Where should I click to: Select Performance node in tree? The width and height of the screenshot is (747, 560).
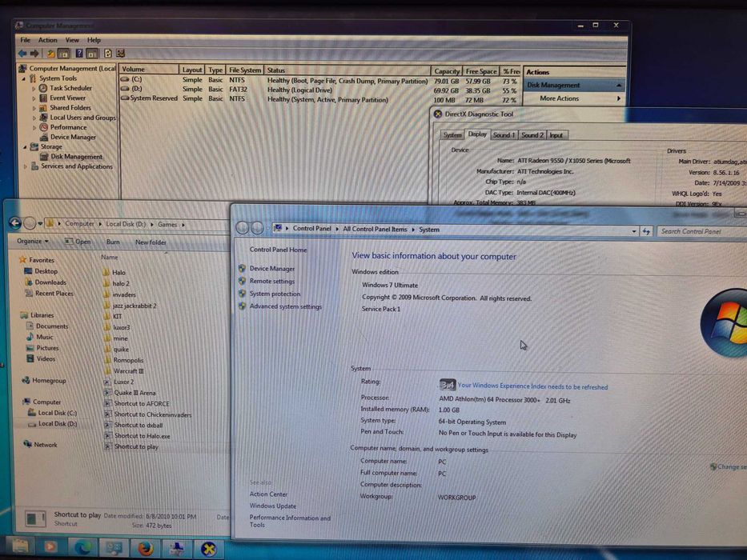(x=68, y=127)
